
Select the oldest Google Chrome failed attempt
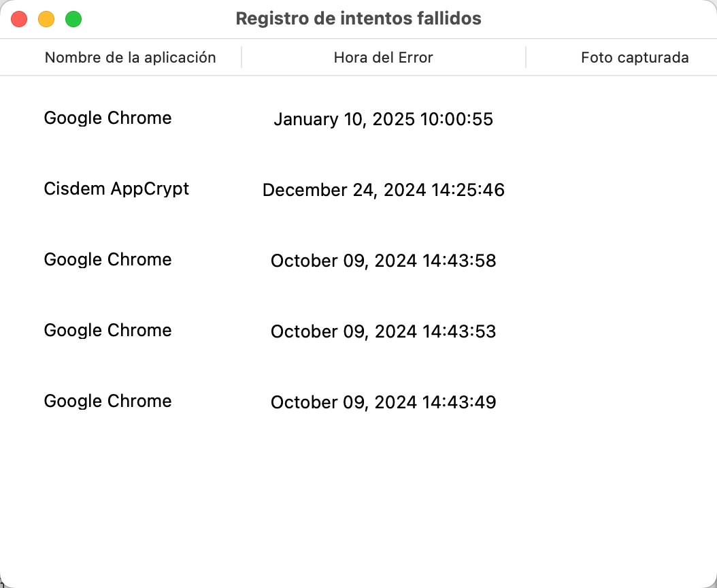pyautogui.click(x=107, y=402)
